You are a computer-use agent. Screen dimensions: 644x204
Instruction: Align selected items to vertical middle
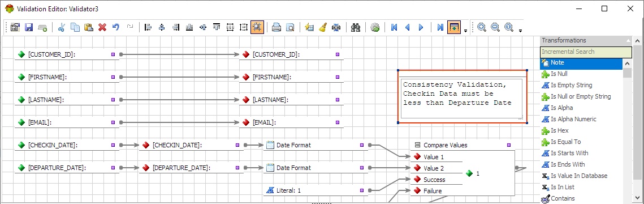click(203, 28)
